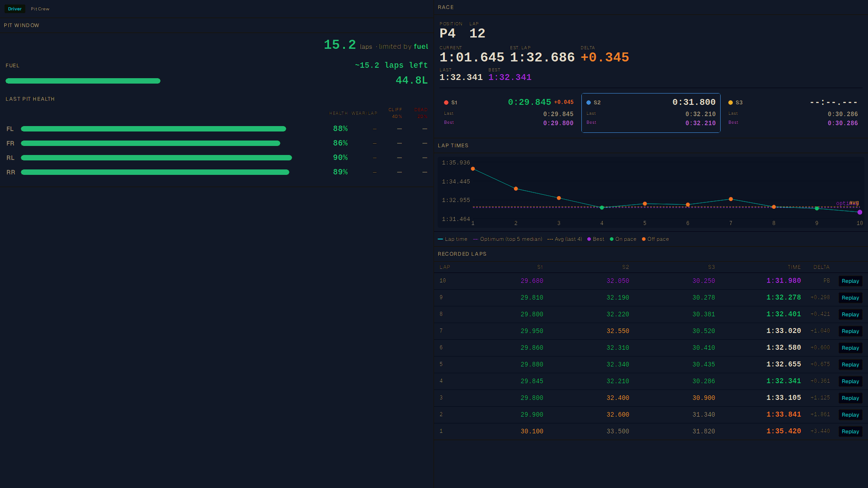Click lap 7 data point on chart
This screenshot has width=868, height=488.
click(731, 199)
